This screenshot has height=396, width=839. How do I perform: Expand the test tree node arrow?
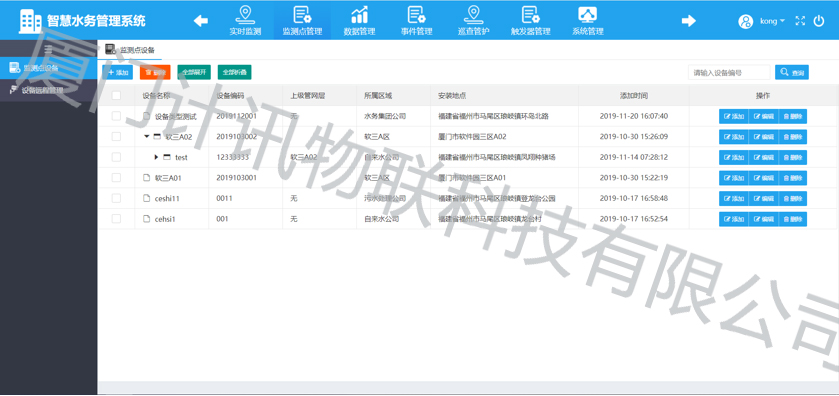[x=156, y=157]
